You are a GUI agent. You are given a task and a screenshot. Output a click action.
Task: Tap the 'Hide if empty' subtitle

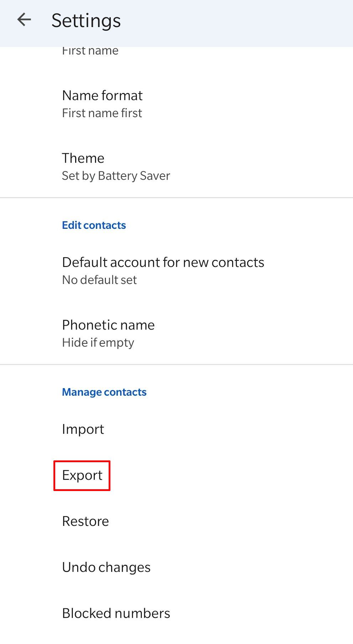point(98,343)
